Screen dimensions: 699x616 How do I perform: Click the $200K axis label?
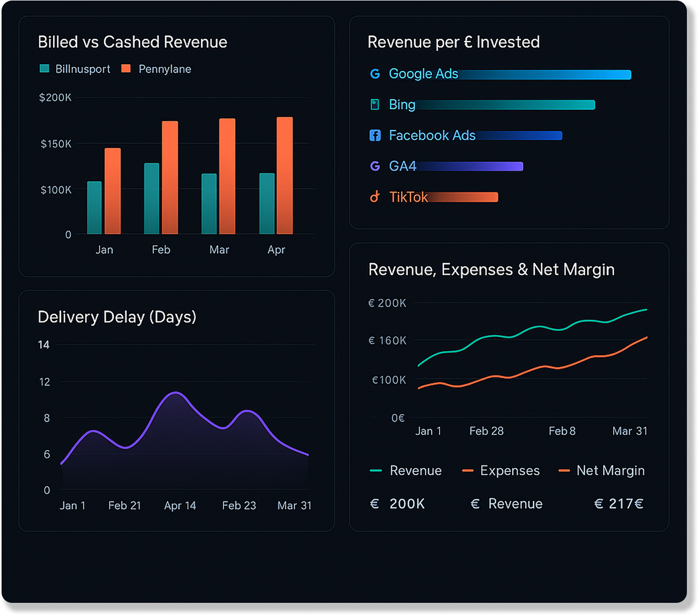(55, 97)
